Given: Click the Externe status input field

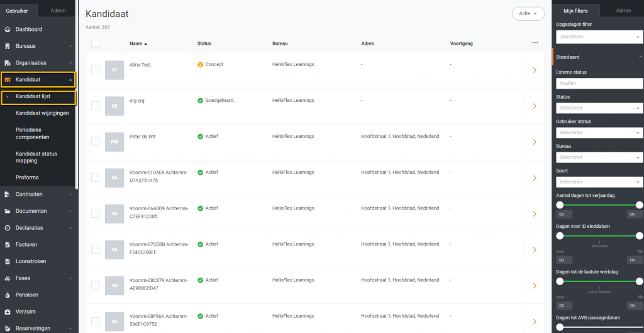Looking at the screenshot, I should (x=598, y=83).
